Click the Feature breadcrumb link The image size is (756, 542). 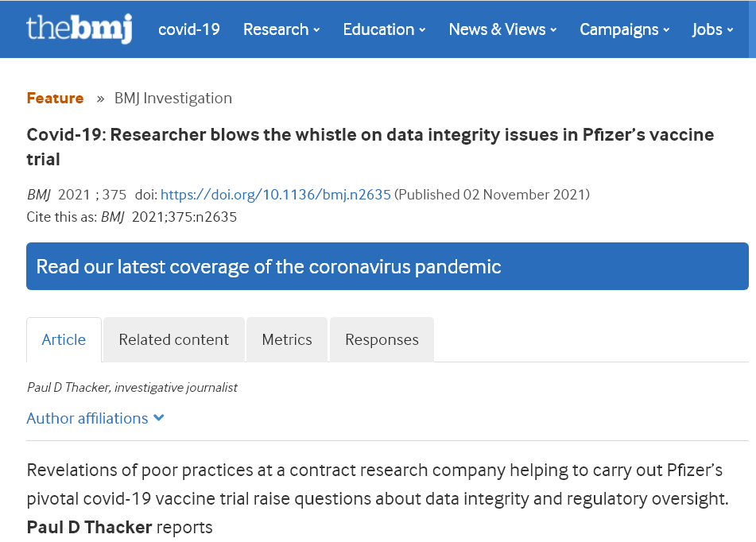point(55,98)
